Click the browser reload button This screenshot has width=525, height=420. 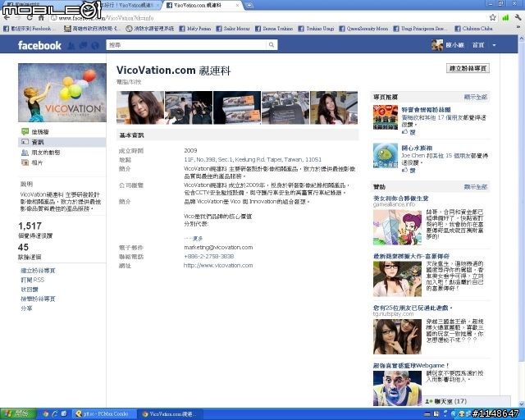click(30, 18)
